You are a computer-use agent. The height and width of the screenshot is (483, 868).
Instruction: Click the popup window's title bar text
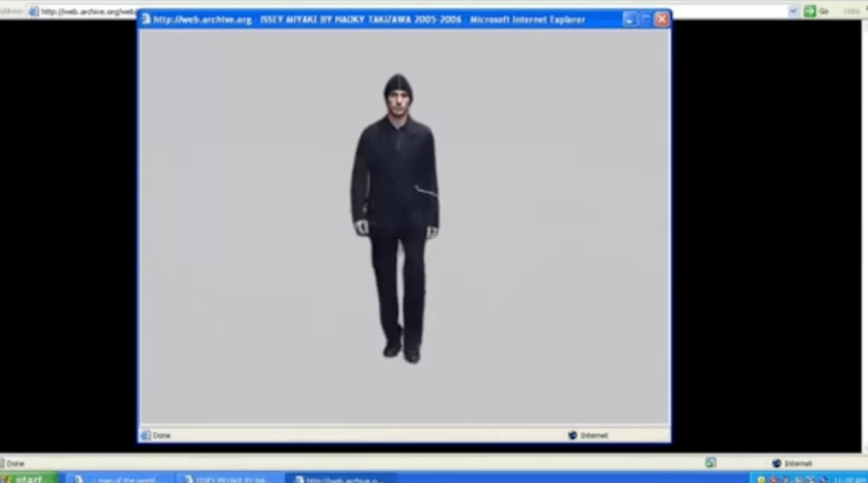pos(368,20)
